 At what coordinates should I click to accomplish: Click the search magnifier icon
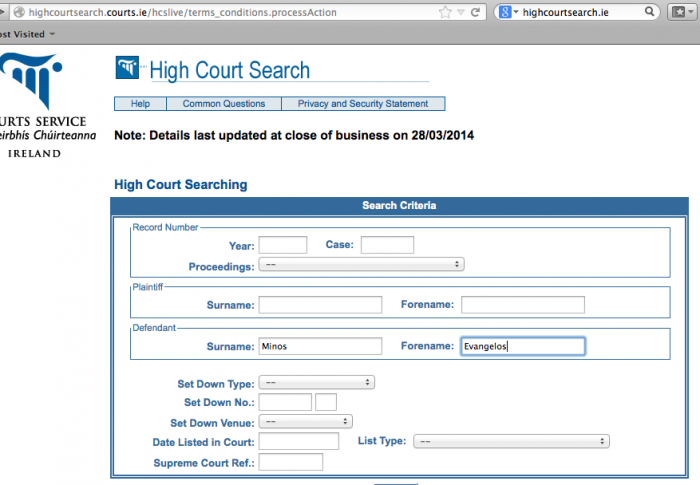[650, 12]
